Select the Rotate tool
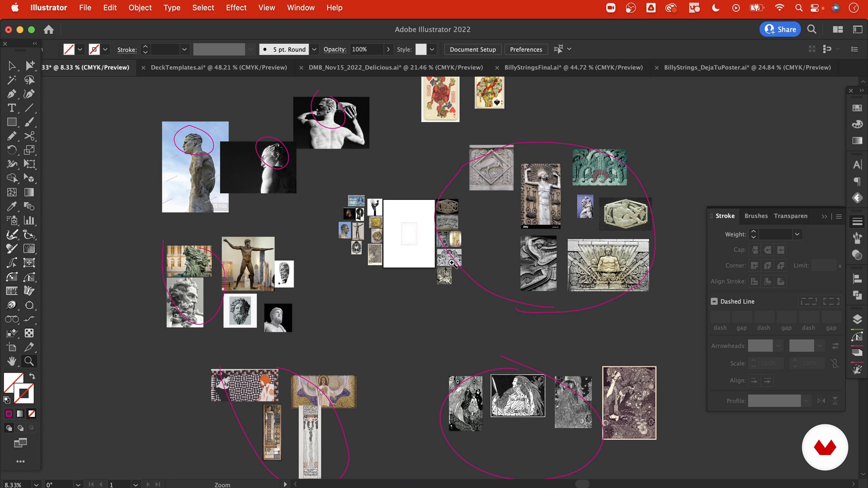Screen dimensions: 868x488 pyautogui.click(x=12, y=150)
